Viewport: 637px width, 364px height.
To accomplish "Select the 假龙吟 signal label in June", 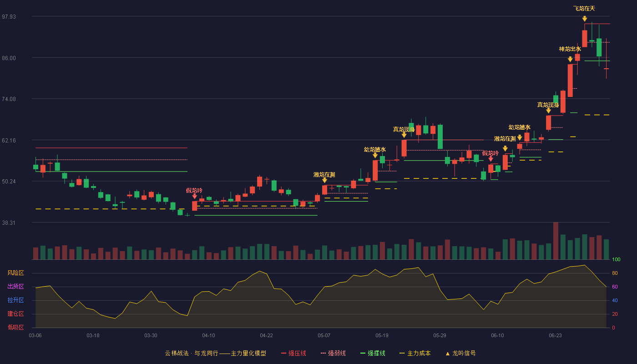I will point(490,153).
